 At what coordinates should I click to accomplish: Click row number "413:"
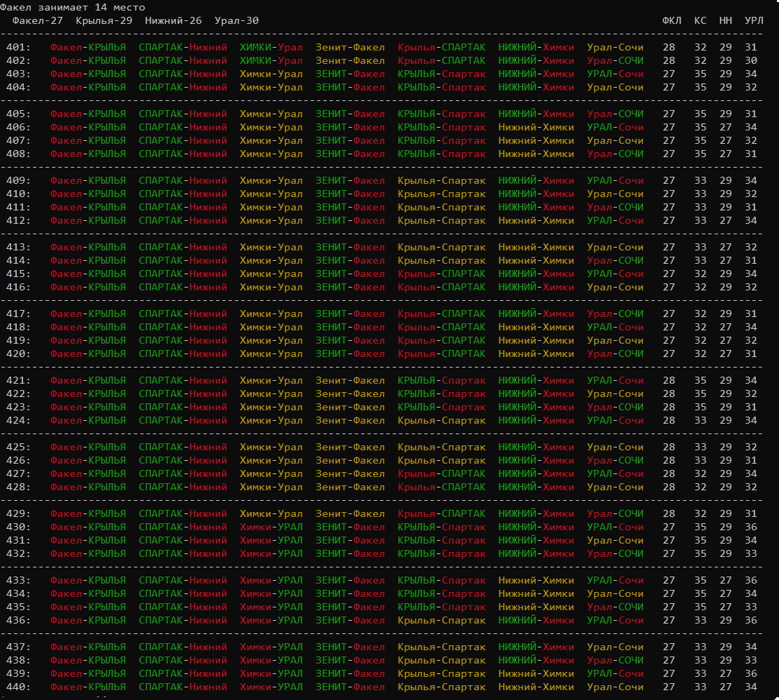click(18, 248)
